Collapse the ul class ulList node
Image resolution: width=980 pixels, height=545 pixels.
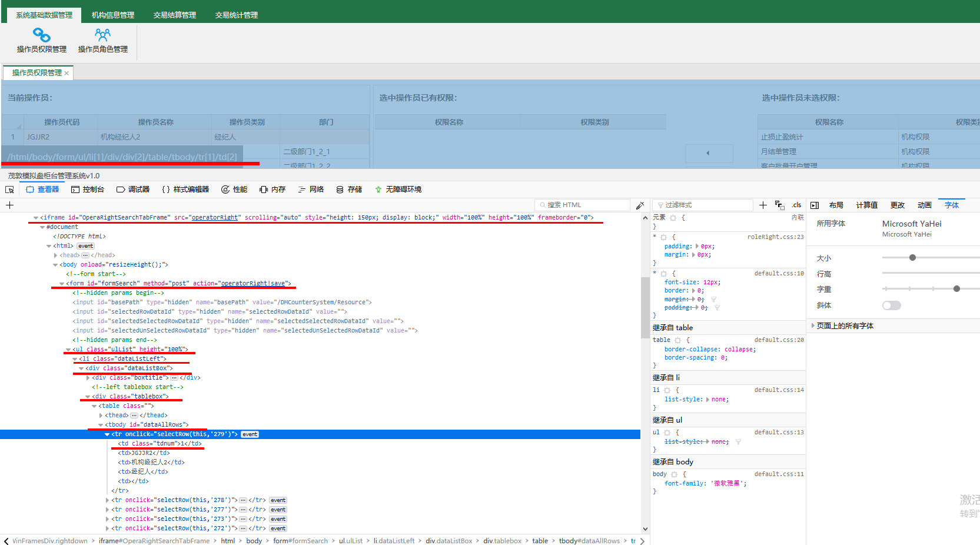coord(68,350)
